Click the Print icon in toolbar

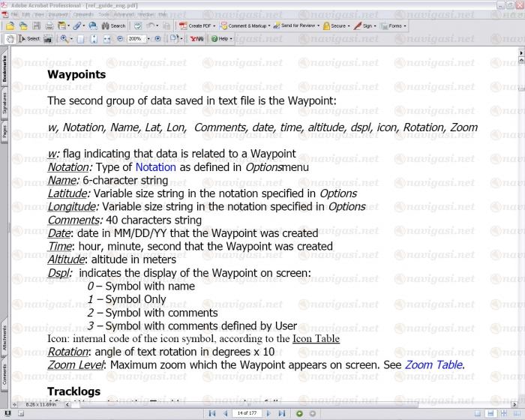tap(48, 25)
